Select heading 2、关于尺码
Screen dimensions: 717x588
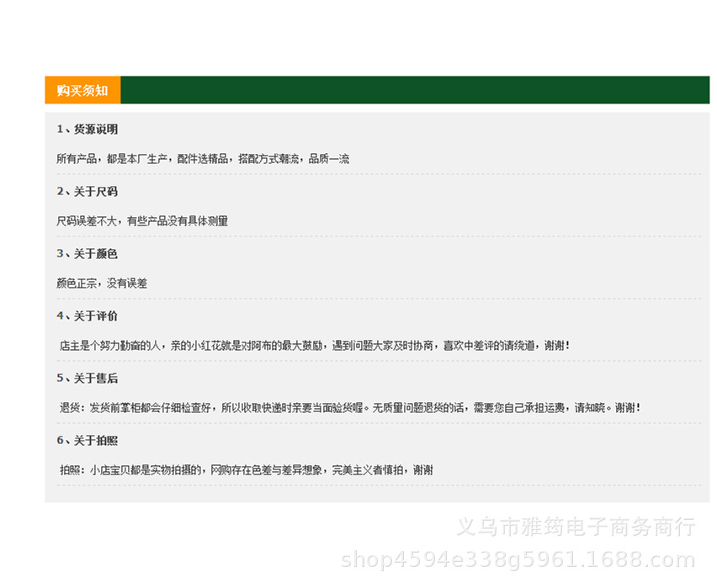88,192
